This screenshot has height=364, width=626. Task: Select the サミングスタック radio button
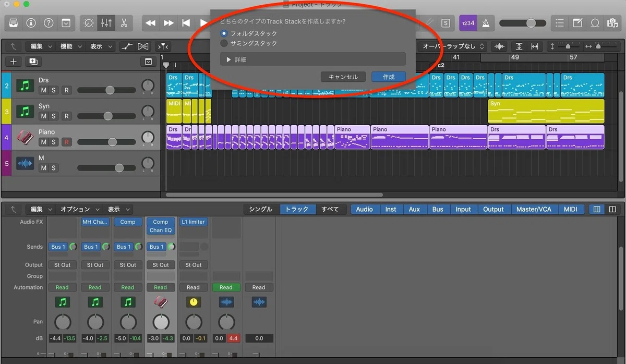click(x=224, y=43)
